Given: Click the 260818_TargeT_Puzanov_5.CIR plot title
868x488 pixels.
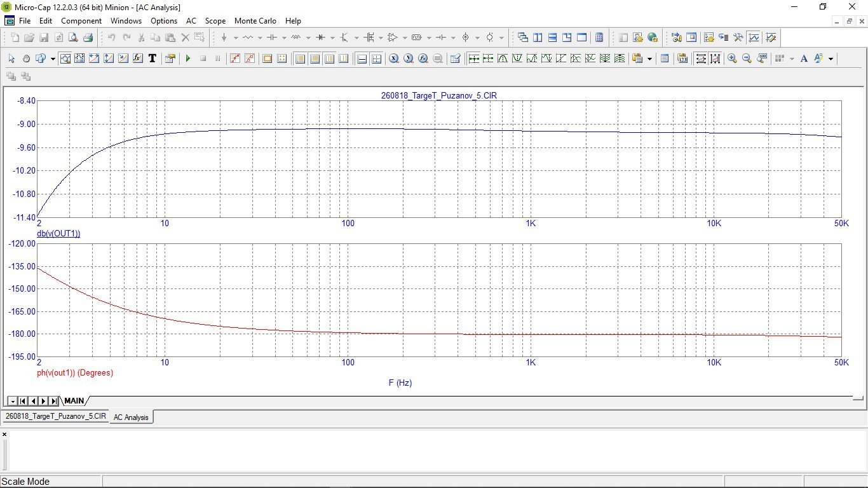Looking at the screenshot, I should (439, 95).
